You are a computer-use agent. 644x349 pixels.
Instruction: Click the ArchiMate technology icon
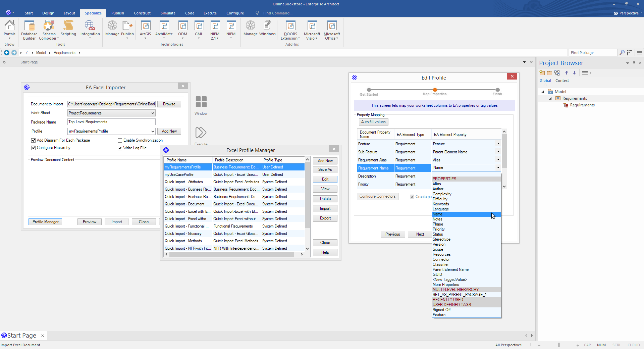tap(164, 30)
